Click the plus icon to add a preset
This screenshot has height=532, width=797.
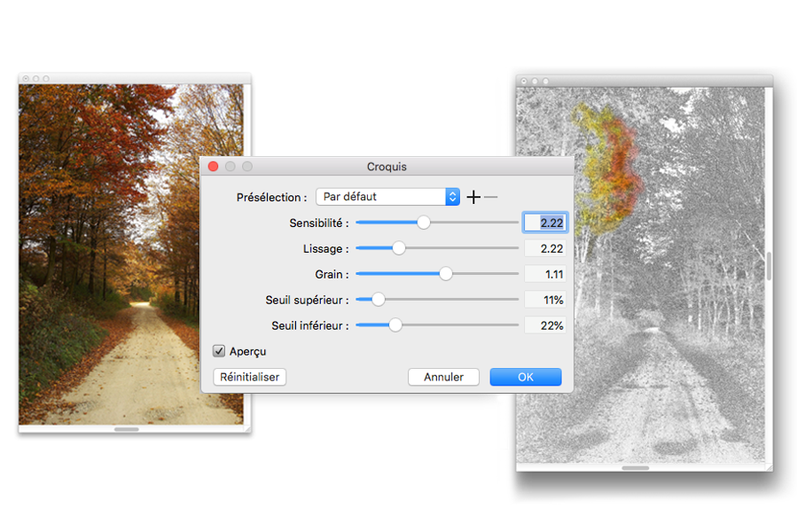(473, 197)
